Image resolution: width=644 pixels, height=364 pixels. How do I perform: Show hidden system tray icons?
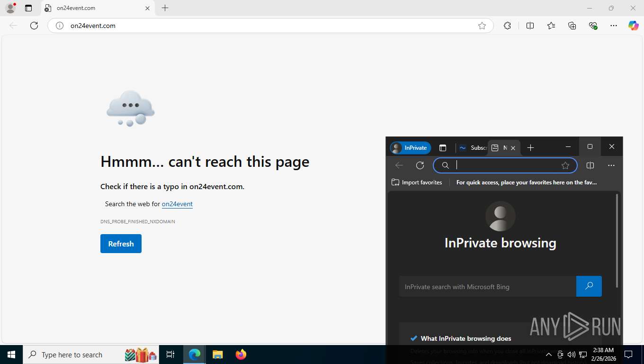click(548, 355)
